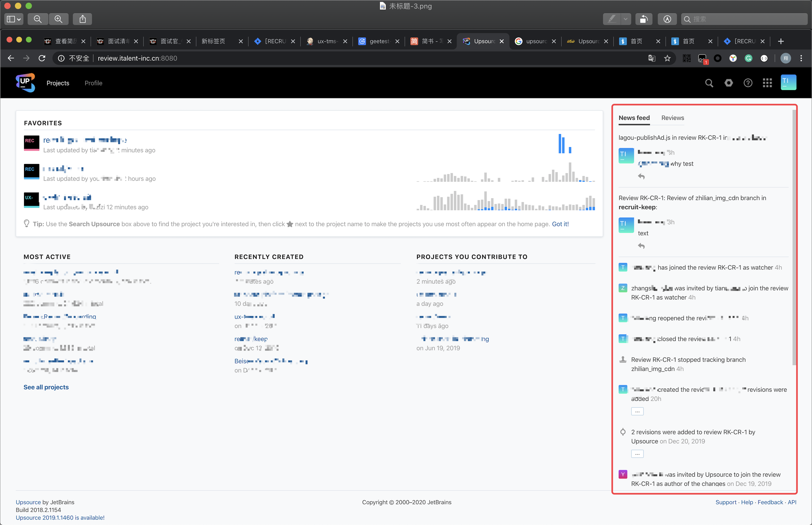This screenshot has height=525, width=812.
Task: Expand the ellipsis under 'Upsource on Dec 20, 2019'
Action: click(x=637, y=454)
